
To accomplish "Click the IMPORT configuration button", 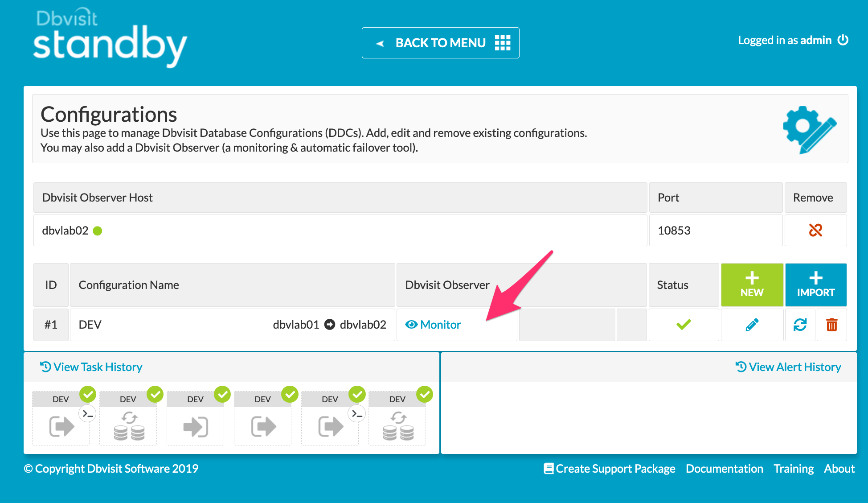I will [816, 284].
